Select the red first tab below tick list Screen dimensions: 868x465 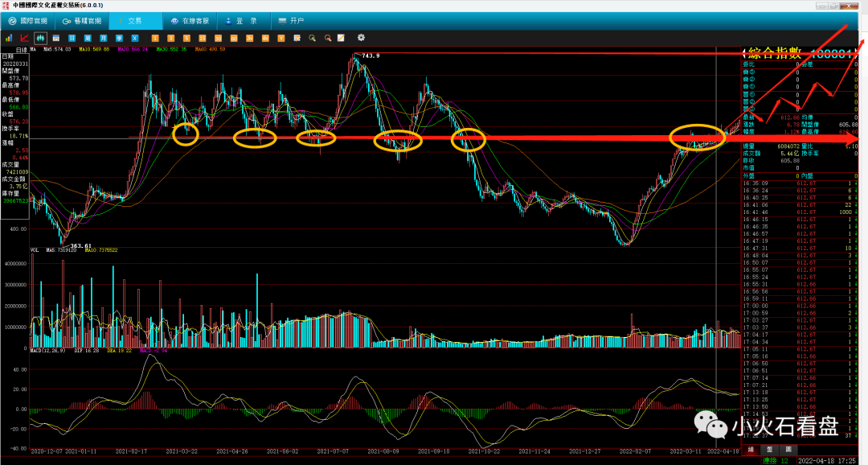click(751, 450)
